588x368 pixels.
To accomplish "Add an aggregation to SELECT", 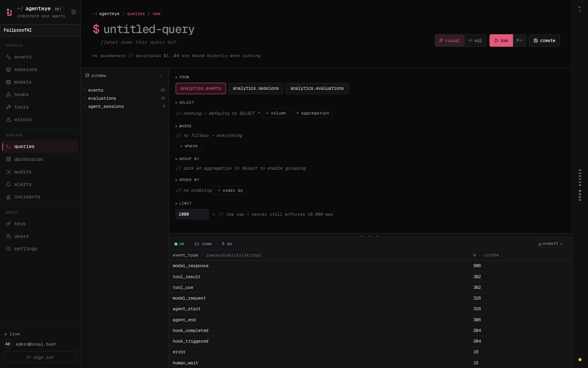I will 312,113.
